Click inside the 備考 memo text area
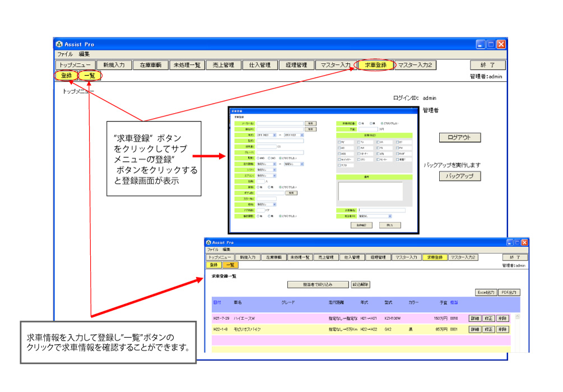 point(370,190)
